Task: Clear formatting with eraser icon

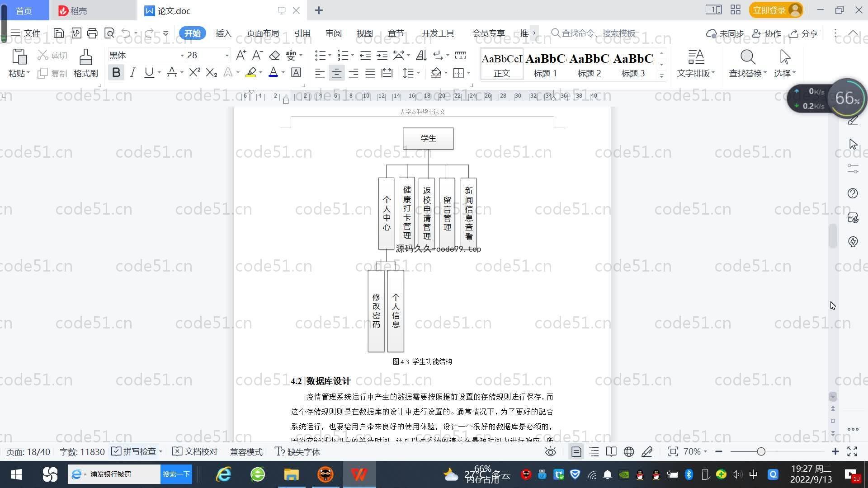Action: tap(274, 55)
